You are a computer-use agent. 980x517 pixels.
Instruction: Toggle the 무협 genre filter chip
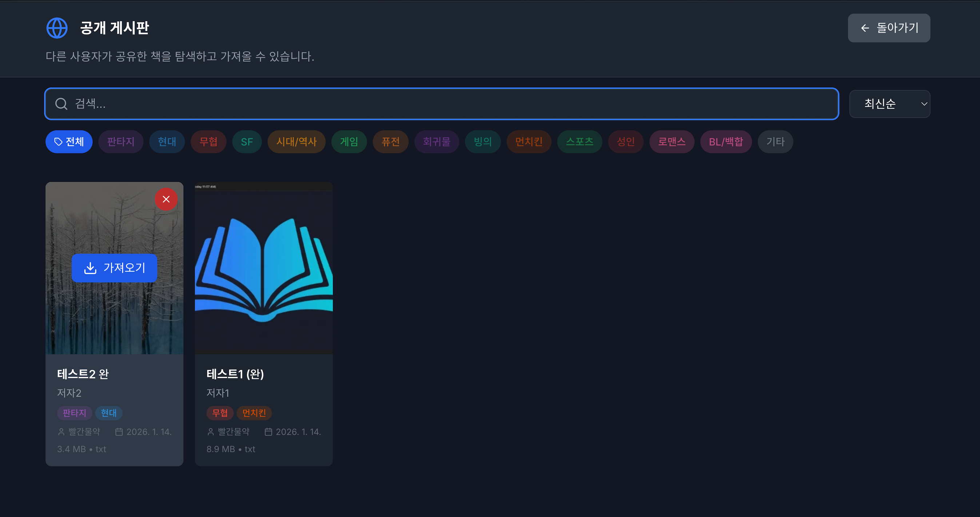point(208,142)
